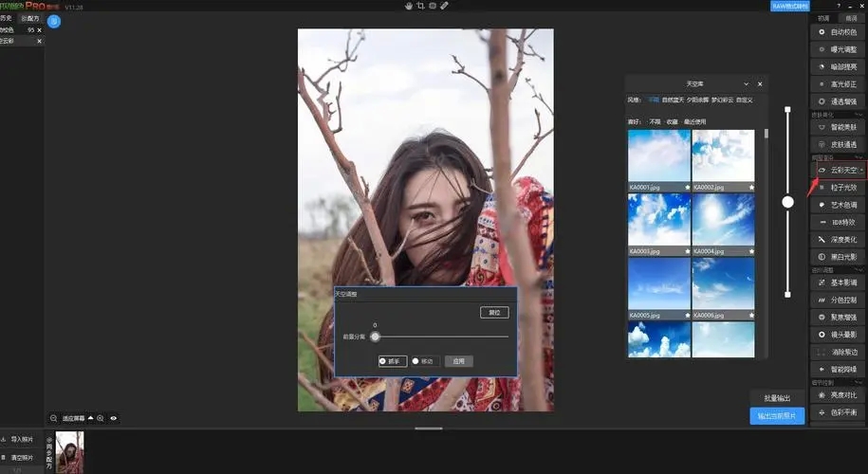The image size is (868, 474).
Task: Open the 适应屏幕 zoom dropdown arrow
Action: point(91,418)
